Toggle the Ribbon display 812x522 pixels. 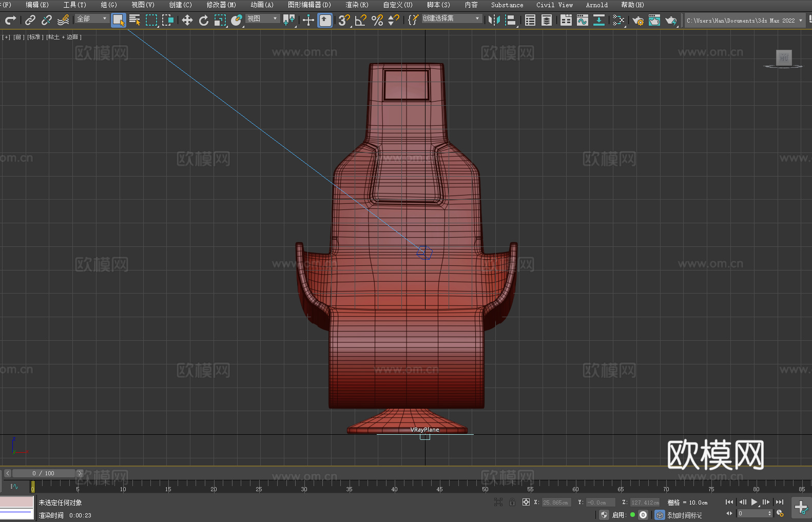(566, 20)
